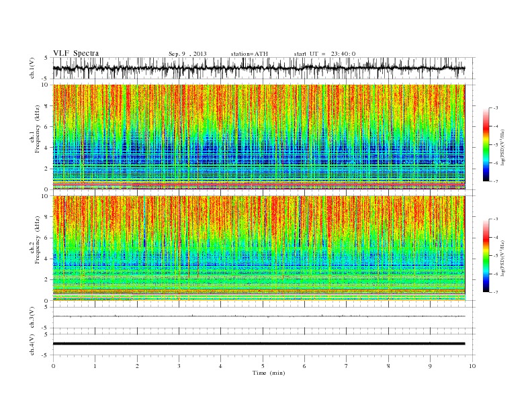
Task: Click the ch.2 spectrogram plot
Action: tap(259, 248)
